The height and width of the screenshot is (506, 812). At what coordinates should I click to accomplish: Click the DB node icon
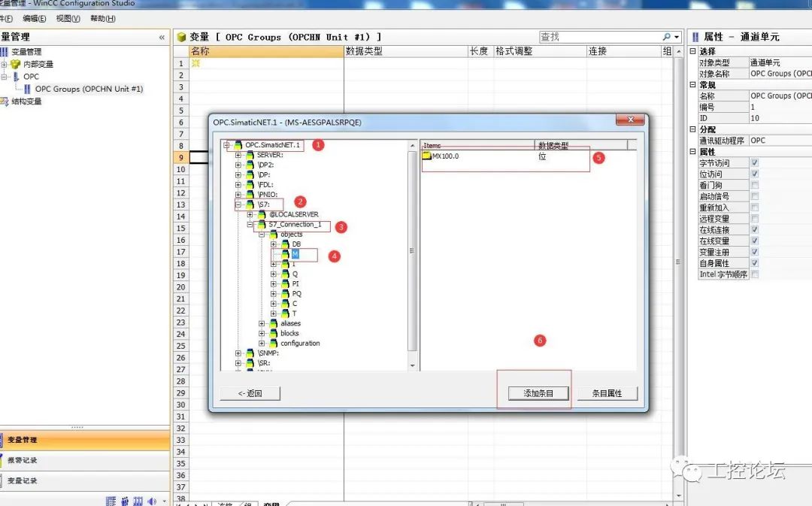click(x=286, y=244)
